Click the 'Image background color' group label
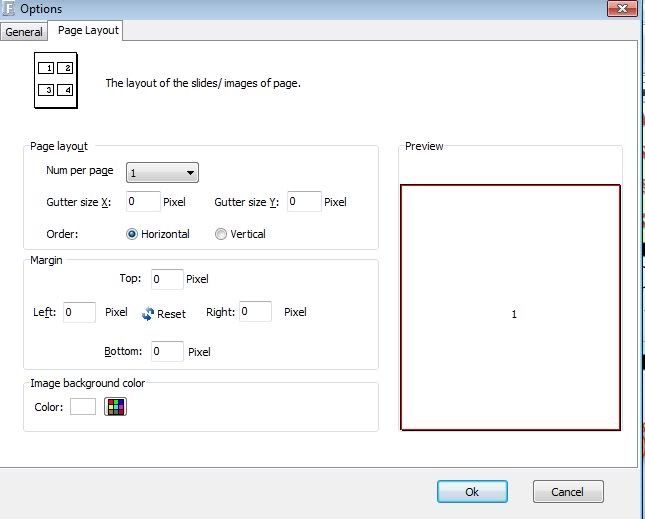 point(88,383)
